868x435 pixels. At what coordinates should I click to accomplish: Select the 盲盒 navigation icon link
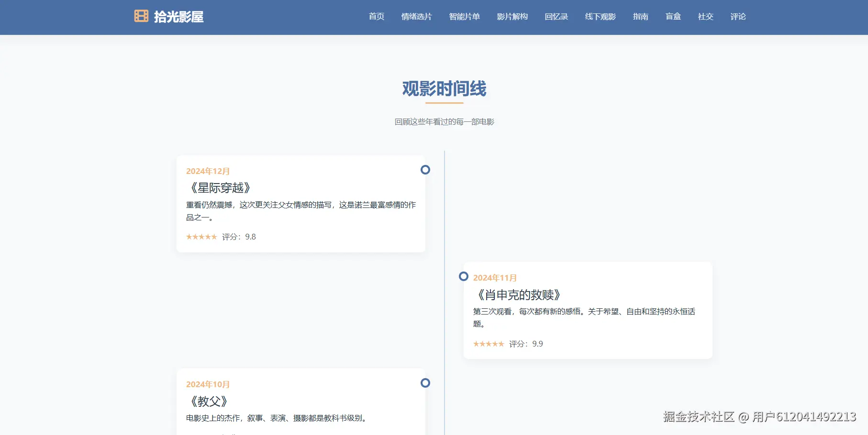tap(673, 16)
